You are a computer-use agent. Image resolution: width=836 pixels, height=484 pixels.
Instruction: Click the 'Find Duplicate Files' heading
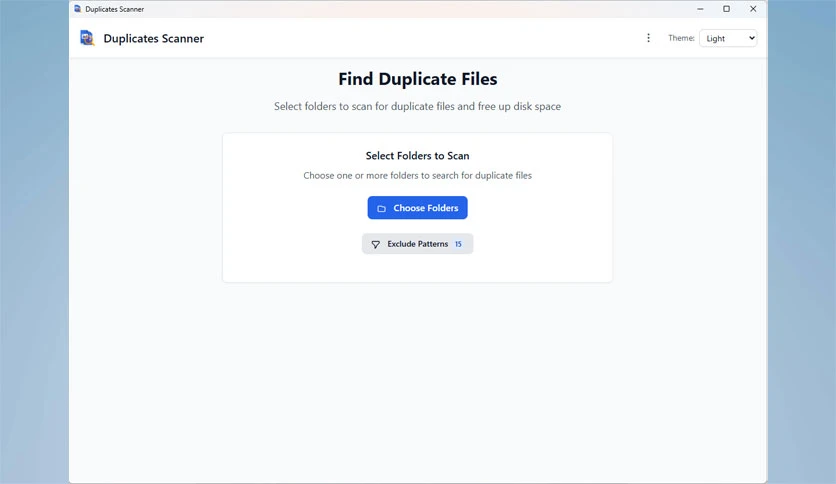(x=417, y=79)
